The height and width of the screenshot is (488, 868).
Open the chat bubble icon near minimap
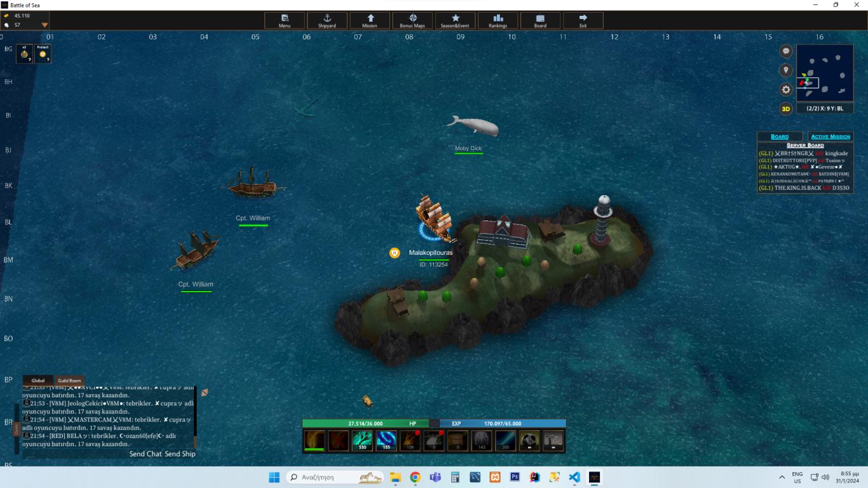(786, 51)
